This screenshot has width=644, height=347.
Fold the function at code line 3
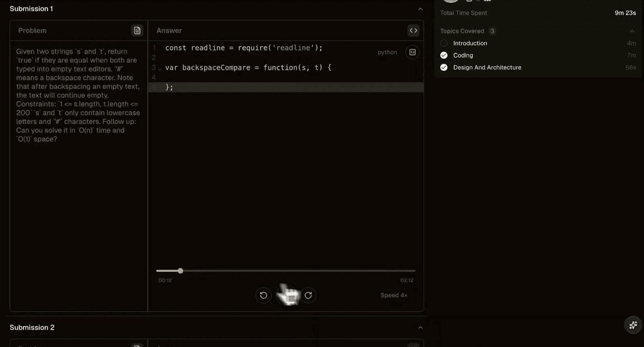(160, 69)
